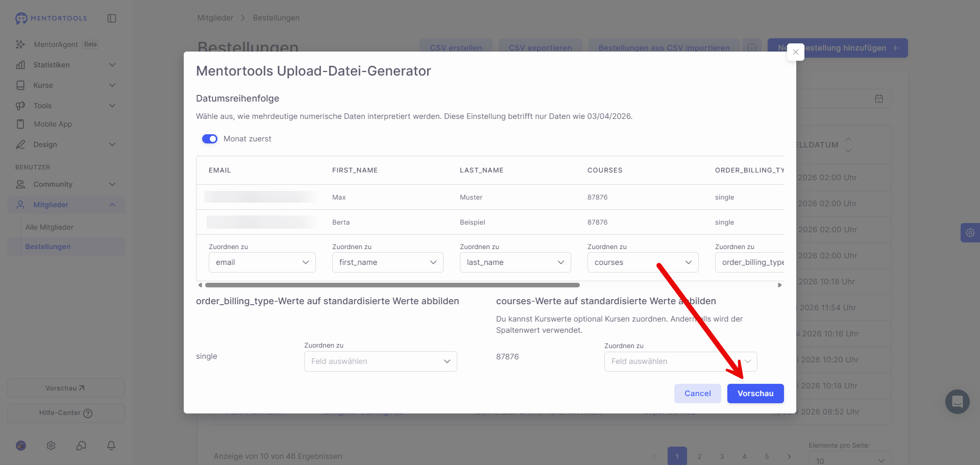Close the Upload-Datei-Generator dialog with the X
This screenshot has height=465, width=980.
pyautogui.click(x=796, y=52)
